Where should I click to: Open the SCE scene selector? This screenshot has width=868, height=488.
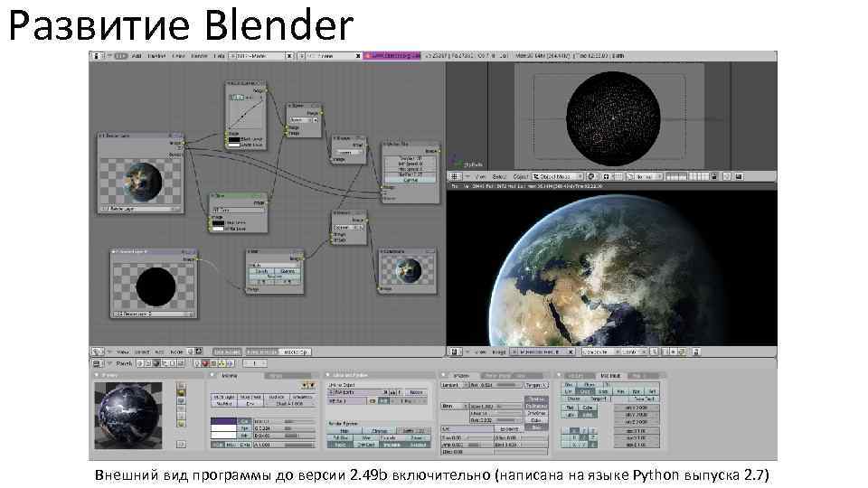(326, 56)
